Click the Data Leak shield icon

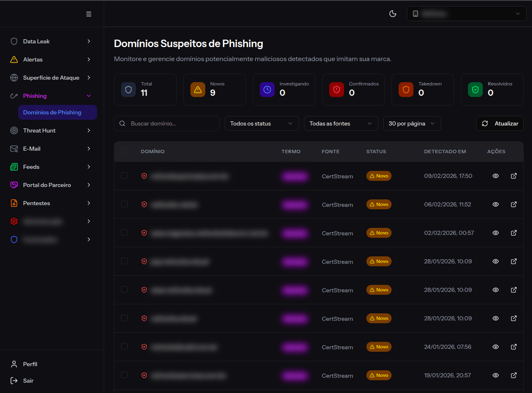click(x=14, y=41)
